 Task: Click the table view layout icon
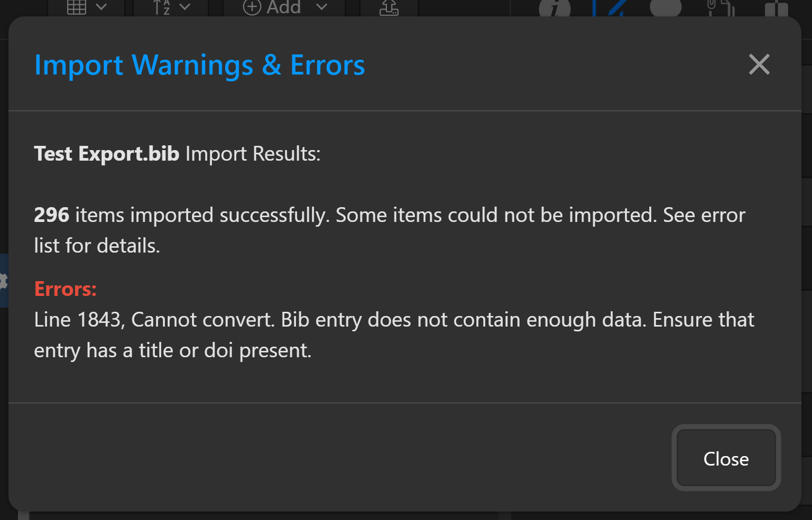[x=77, y=7]
